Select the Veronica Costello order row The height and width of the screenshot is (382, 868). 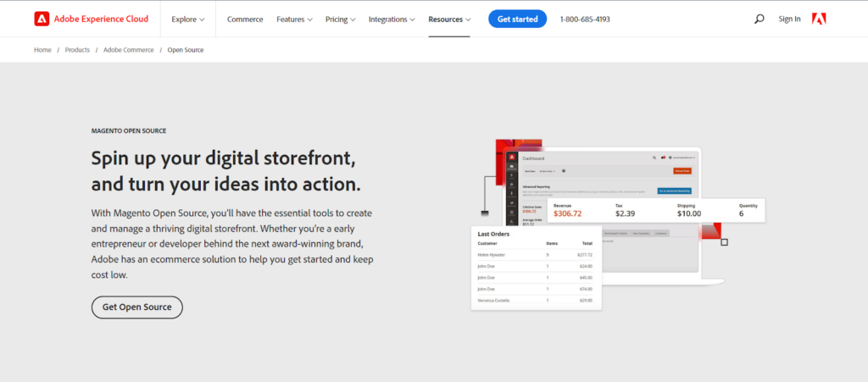click(x=535, y=300)
